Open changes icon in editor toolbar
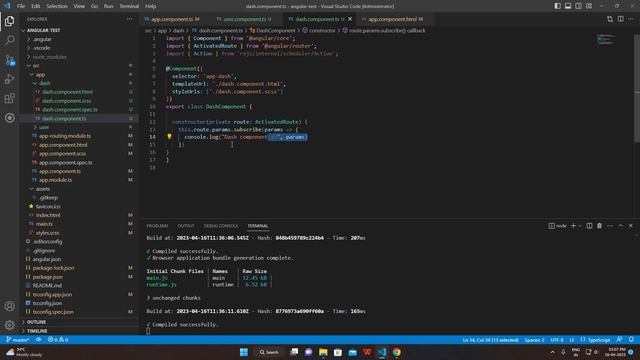Screen dimensions: 640x360 coord(610,19)
